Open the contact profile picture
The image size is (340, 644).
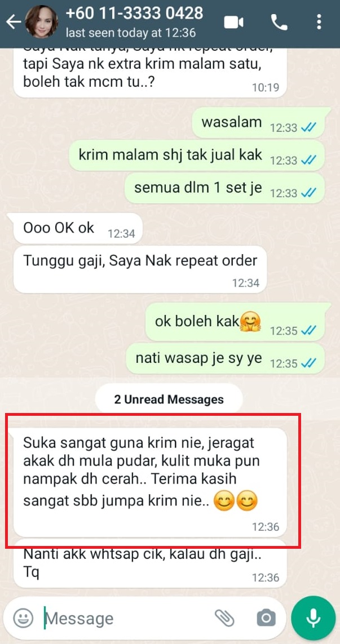coord(41,21)
